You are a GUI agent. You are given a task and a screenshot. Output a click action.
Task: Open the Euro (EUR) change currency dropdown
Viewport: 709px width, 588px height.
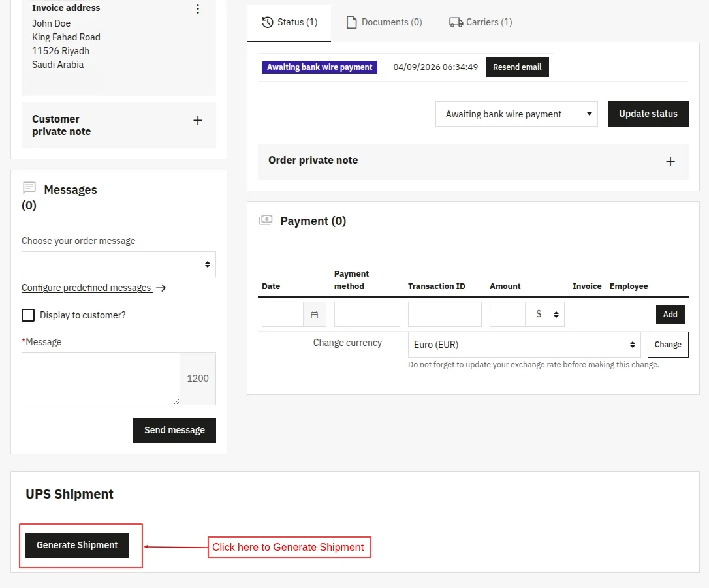pyautogui.click(x=524, y=345)
